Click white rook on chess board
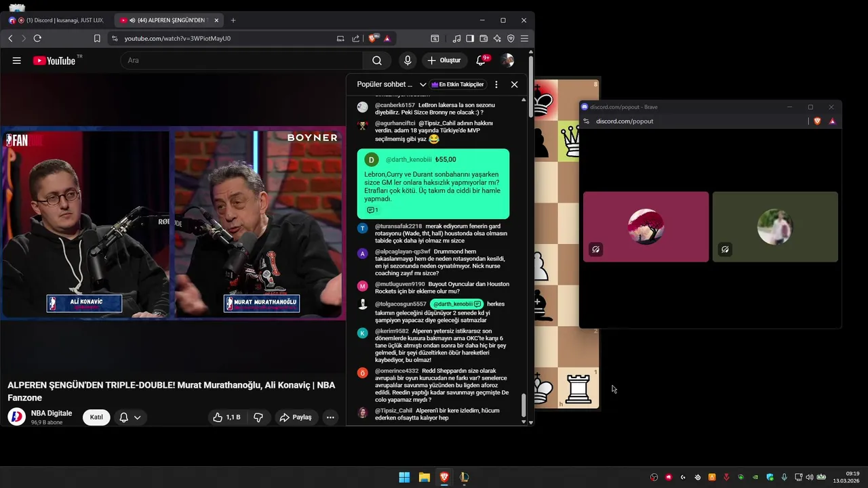Image resolution: width=868 pixels, height=488 pixels. point(578,388)
